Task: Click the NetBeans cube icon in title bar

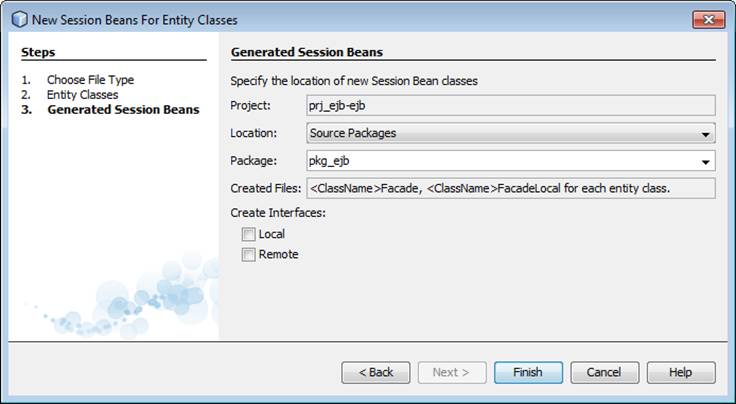Action: [18, 19]
